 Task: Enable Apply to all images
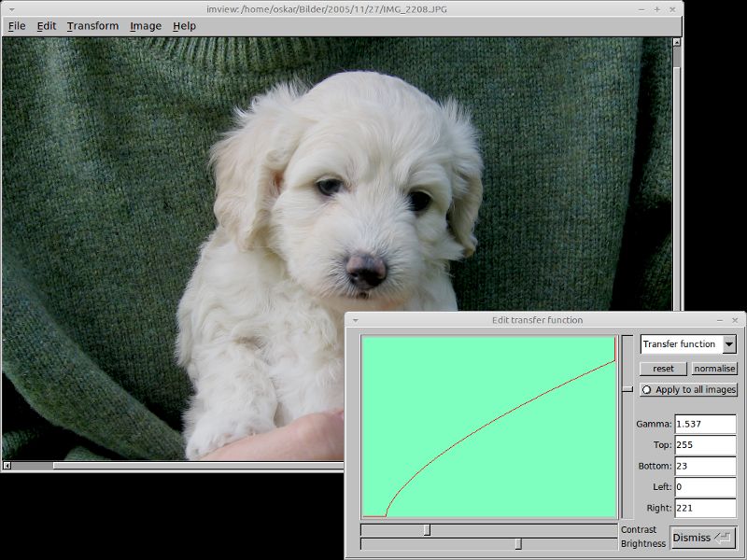(x=688, y=389)
